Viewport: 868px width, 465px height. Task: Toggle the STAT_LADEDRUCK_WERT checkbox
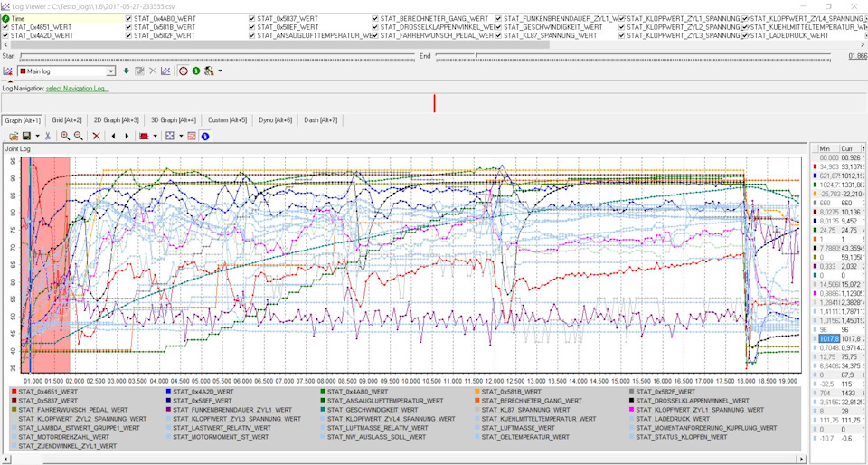coord(744,35)
